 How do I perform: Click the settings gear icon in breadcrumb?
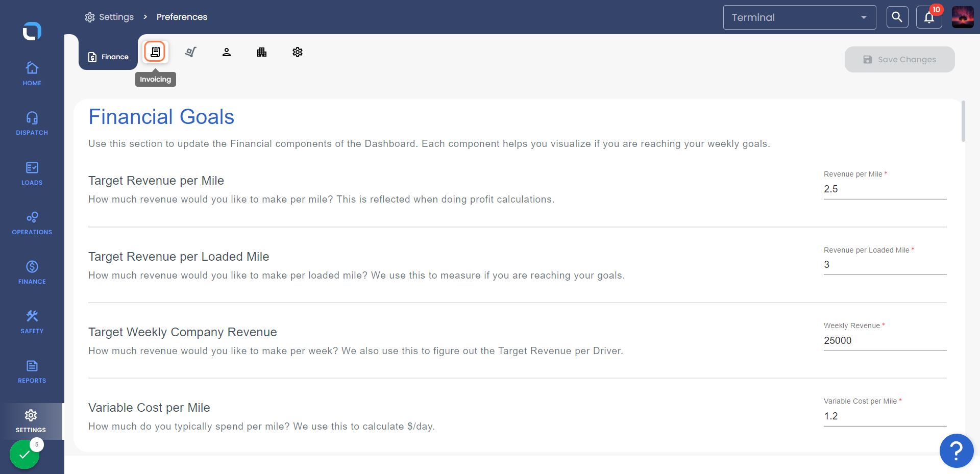coord(90,17)
